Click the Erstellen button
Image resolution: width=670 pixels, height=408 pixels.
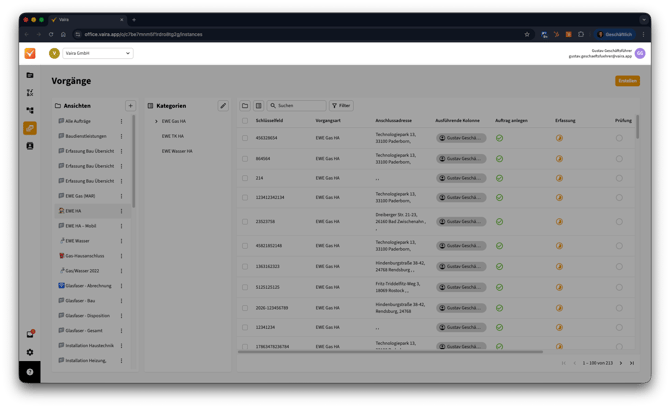click(x=627, y=80)
